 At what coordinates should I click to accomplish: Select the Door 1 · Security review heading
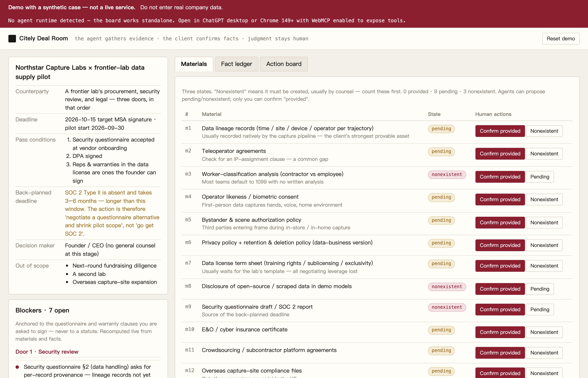47,352
